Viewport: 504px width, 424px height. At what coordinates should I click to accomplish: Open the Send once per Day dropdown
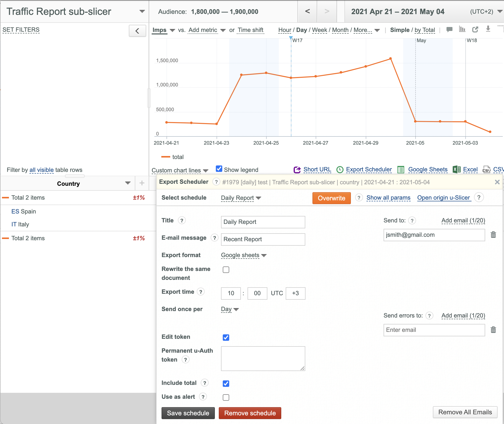[x=230, y=309]
